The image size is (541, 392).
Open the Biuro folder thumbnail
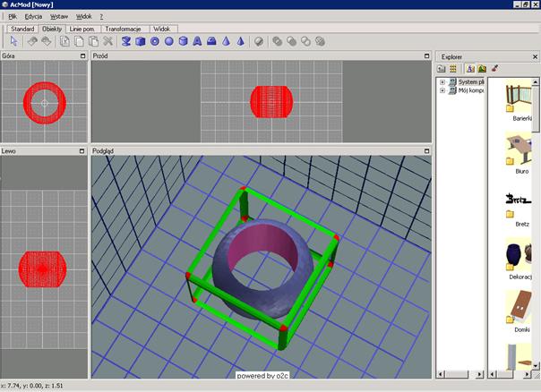[519, 154]
